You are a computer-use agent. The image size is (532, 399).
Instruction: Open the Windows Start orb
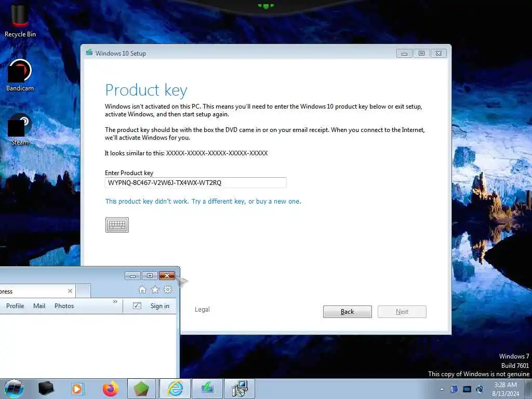[14, 389]
